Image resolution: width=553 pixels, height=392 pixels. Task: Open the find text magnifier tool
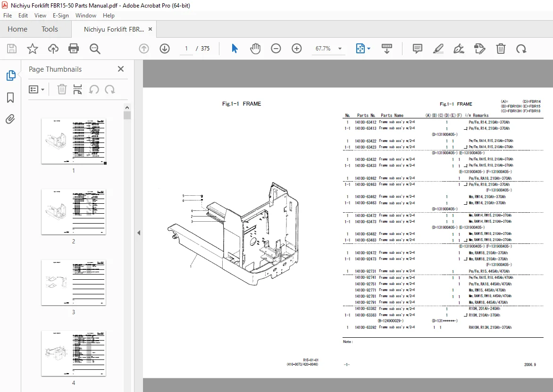(95, 49)
